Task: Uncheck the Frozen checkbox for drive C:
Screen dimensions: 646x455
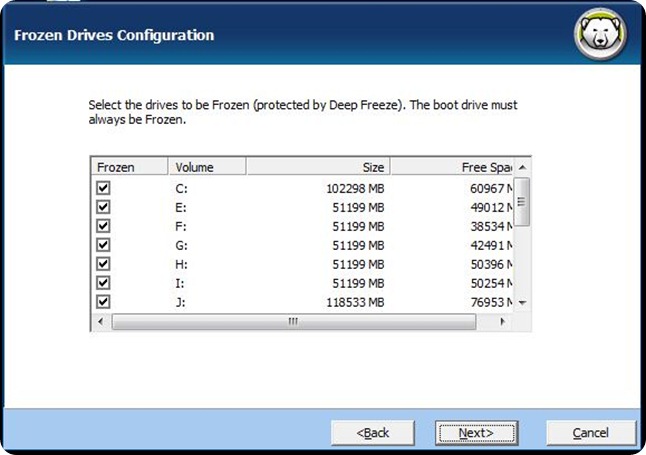Action: [103, 188]
